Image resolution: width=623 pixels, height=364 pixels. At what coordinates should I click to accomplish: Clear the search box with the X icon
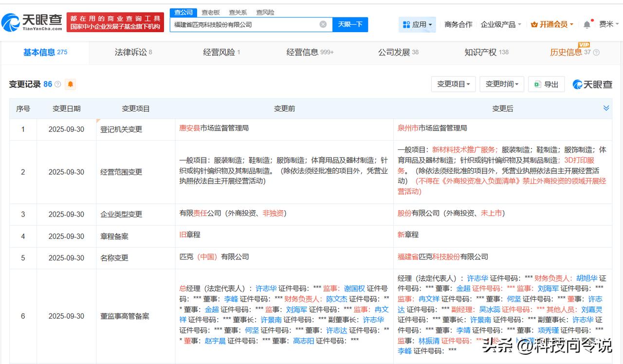tap(323, 24)
